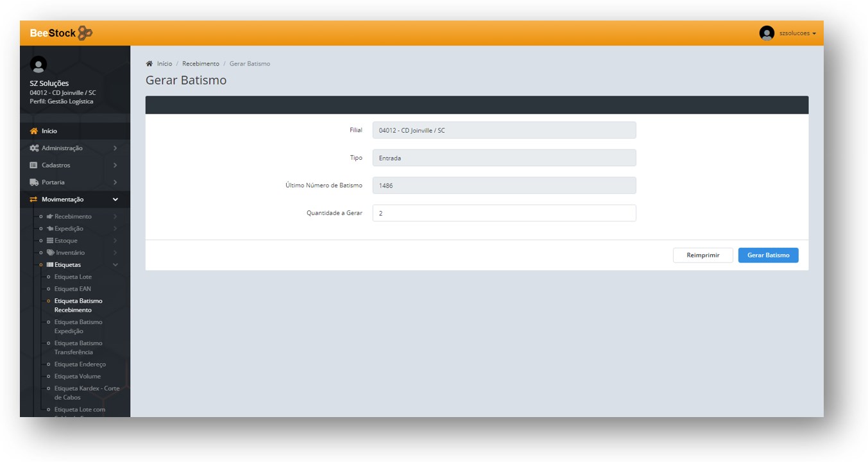
Task: Click the user avatar icon in top bar
Action: (x=766, y=33)
